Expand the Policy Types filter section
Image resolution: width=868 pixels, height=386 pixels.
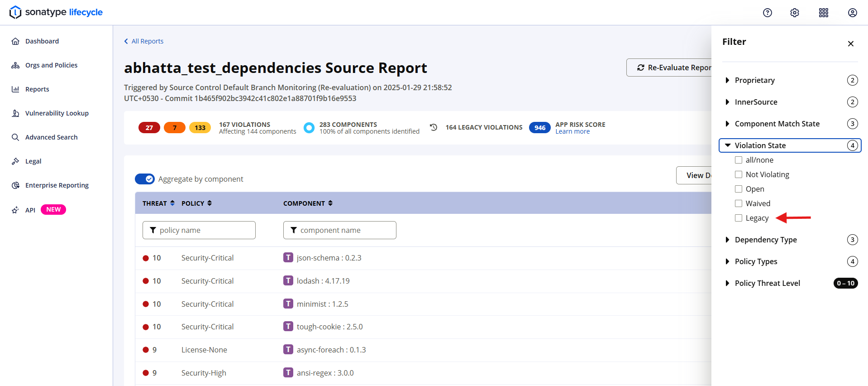(790, 261)
